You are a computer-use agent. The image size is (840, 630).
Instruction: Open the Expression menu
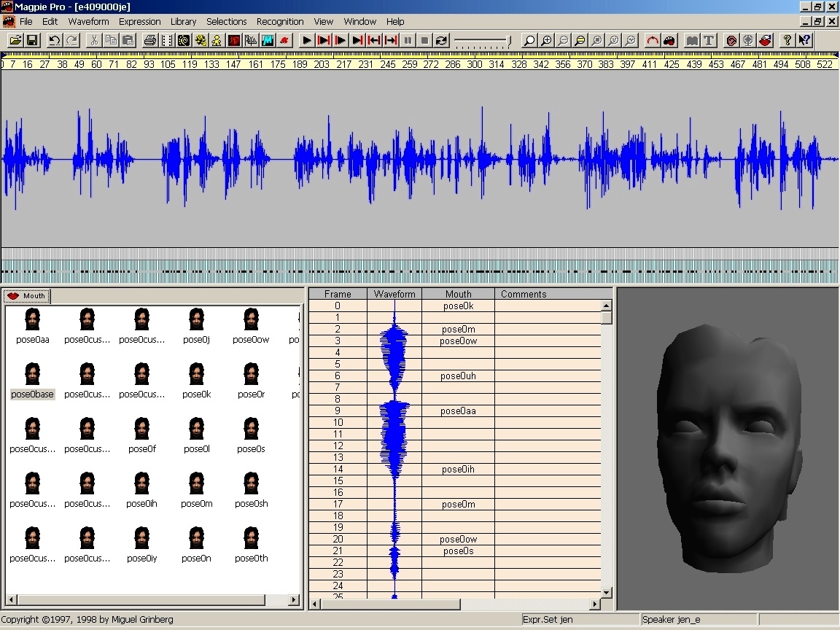(x=140, y=22)
